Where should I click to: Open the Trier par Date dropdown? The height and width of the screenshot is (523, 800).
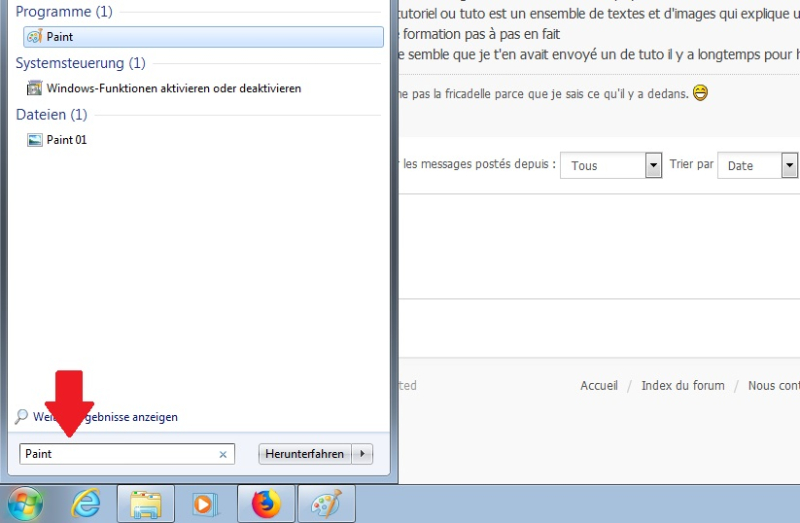(x=790, y=166)
